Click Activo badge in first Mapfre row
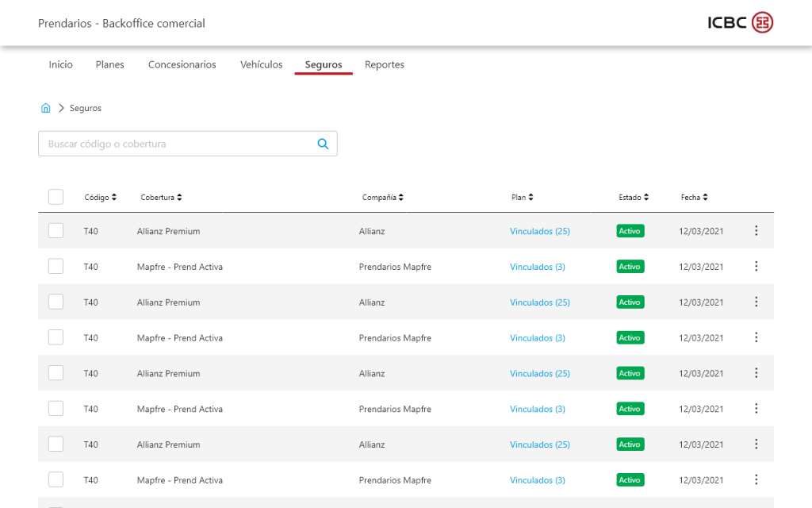The height and width of the screenshot is (508, 812). tap(630, 267)
